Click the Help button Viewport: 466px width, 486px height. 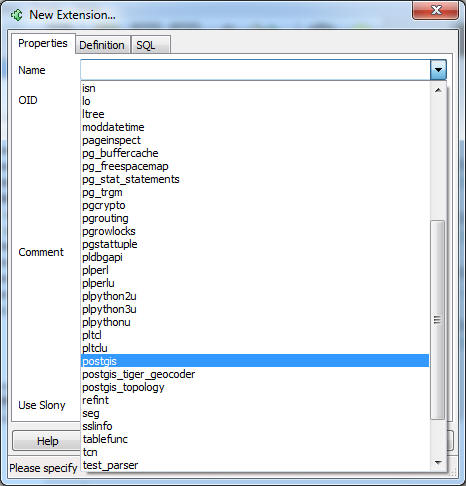pos(47,441)
